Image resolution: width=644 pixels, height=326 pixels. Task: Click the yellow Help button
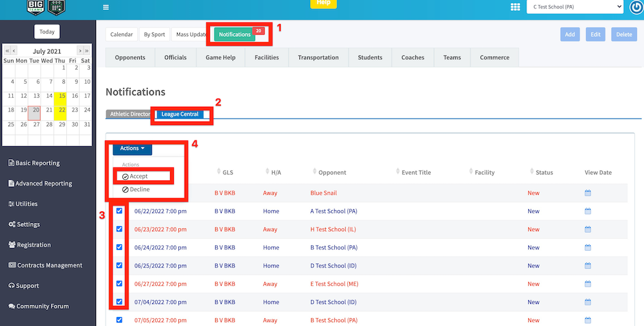tap(323, 3)
